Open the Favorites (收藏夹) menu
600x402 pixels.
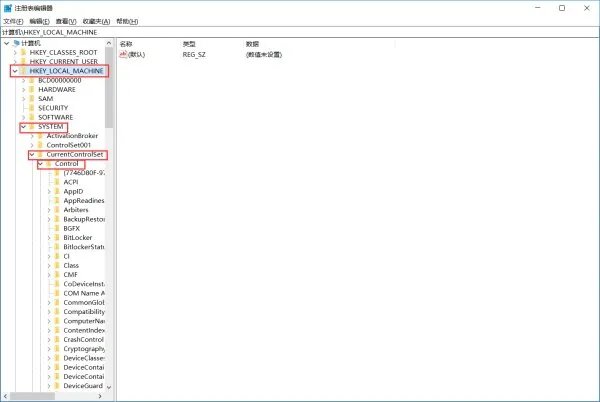[96, 21]
